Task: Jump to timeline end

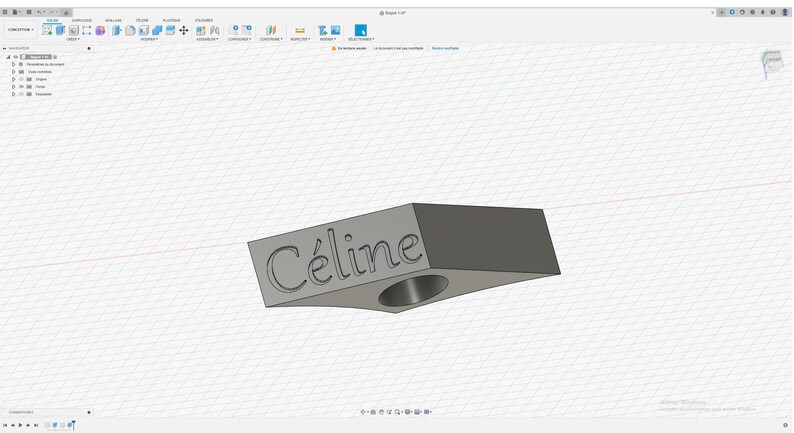Action: 36,425
